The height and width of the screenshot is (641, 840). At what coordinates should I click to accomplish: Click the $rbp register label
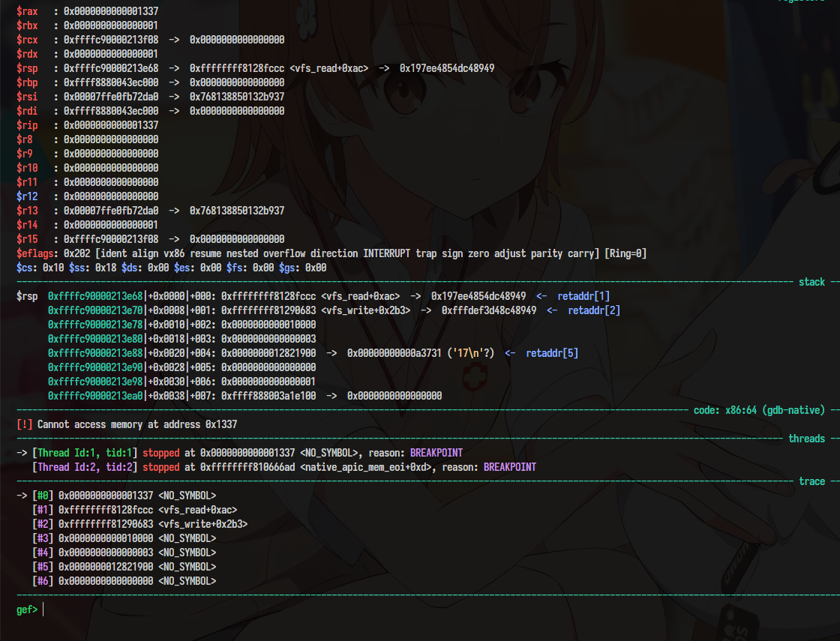(27, 82)
